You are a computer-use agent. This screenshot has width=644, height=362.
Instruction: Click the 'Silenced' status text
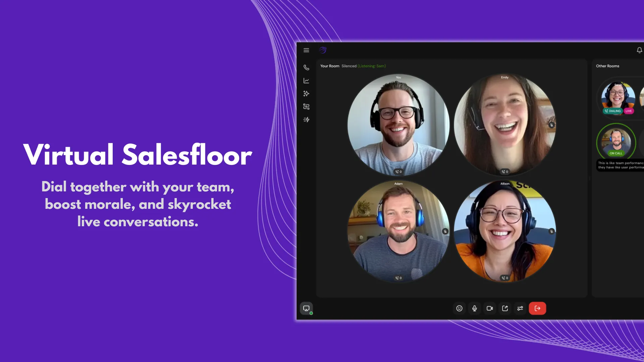349,66
